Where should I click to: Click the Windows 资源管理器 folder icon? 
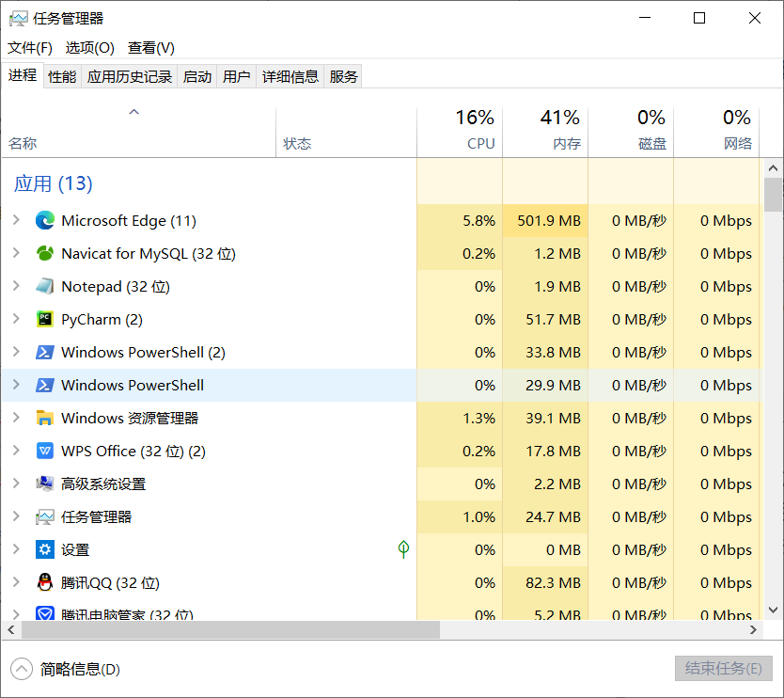45,418
